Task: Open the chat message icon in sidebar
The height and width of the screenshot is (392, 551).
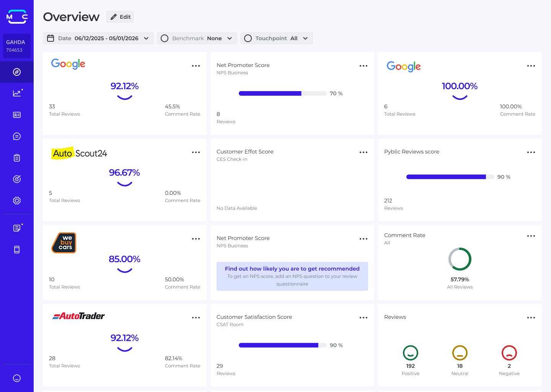Action: click(17, 136)
